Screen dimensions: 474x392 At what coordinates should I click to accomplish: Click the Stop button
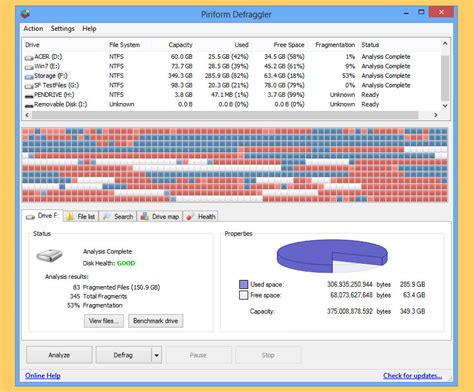tap(268, 355)
